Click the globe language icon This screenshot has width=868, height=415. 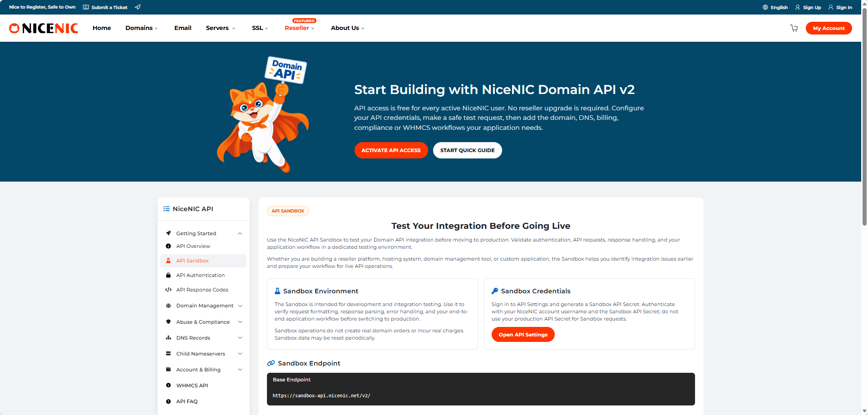(x=765, y=7)
